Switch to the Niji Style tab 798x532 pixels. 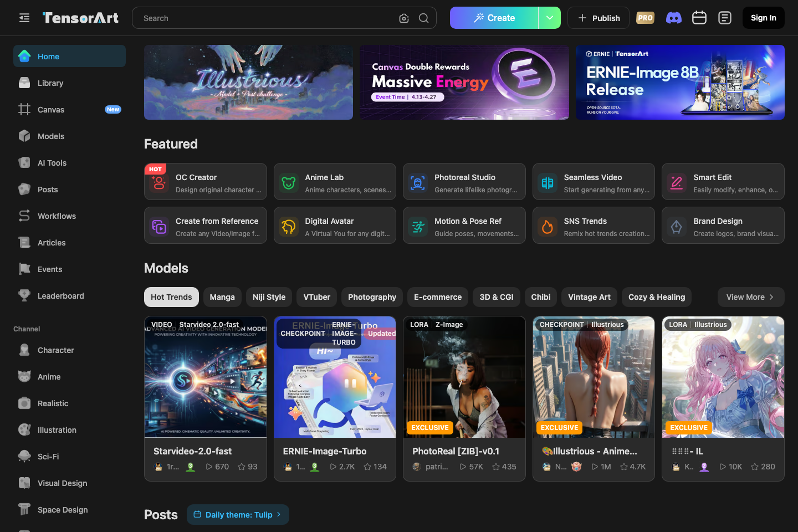(x=269, y=297)
